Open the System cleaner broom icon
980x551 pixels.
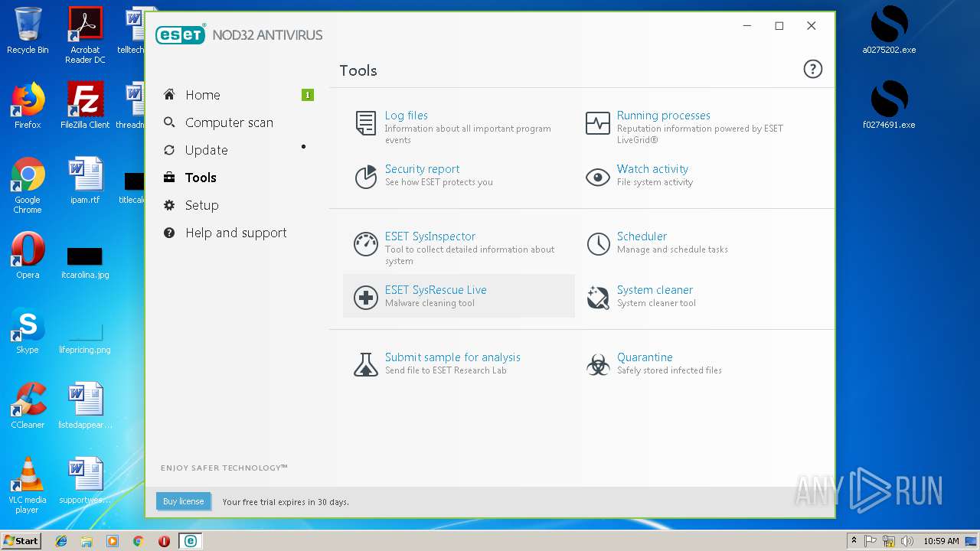point(598,298)
